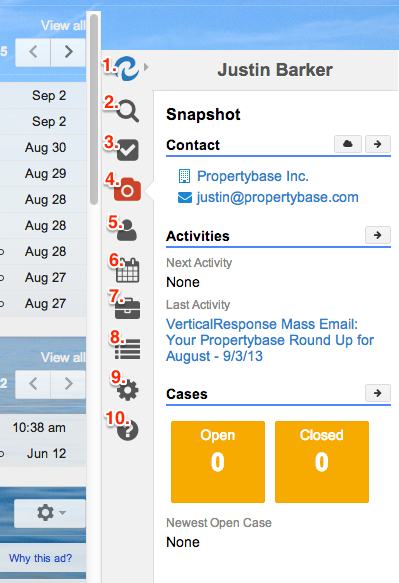
Task: Open the help question mark icon
Action: (x=128, y=430)
